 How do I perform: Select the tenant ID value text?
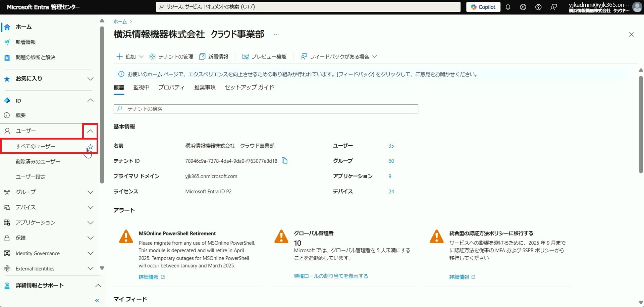[x=231, y=161]
